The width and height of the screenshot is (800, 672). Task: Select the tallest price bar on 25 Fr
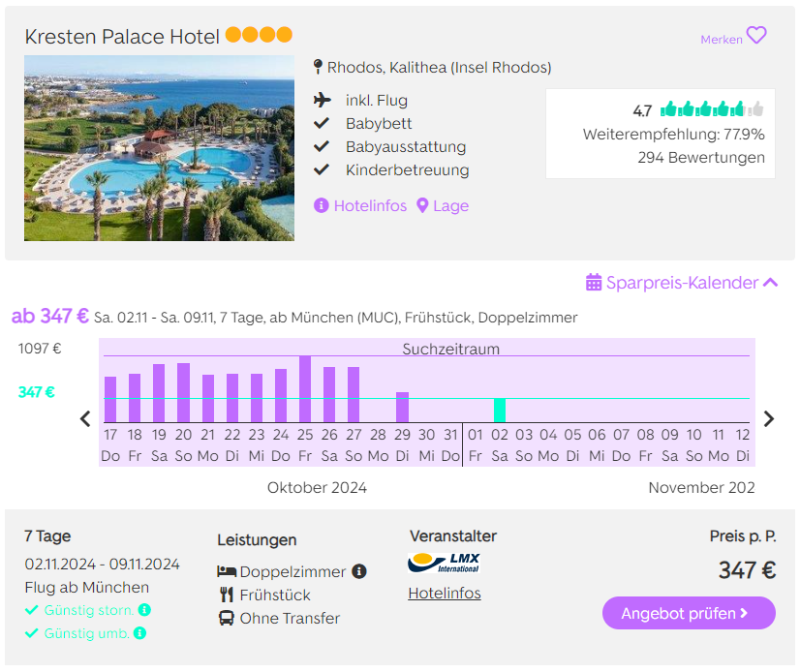(x=305, y=389)
